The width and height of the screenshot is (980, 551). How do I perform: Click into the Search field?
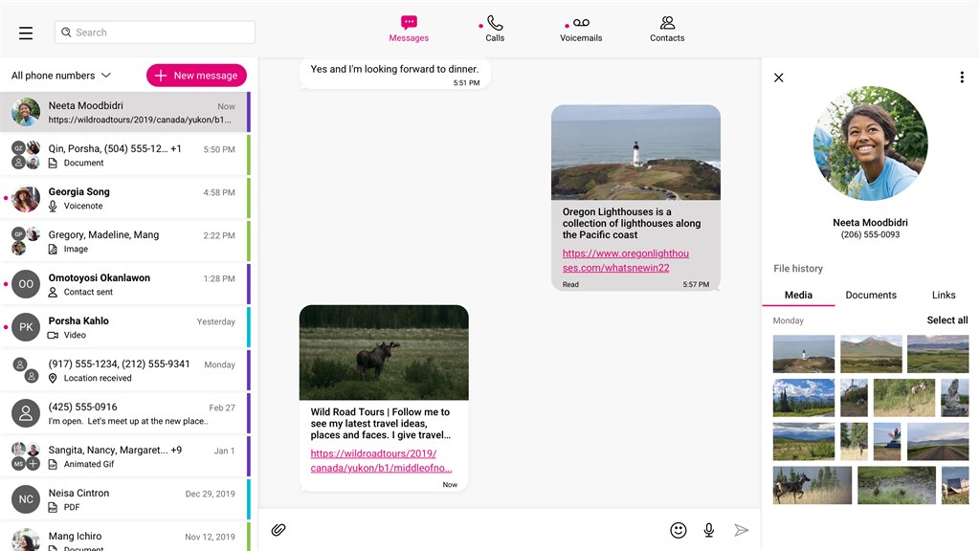155,33
